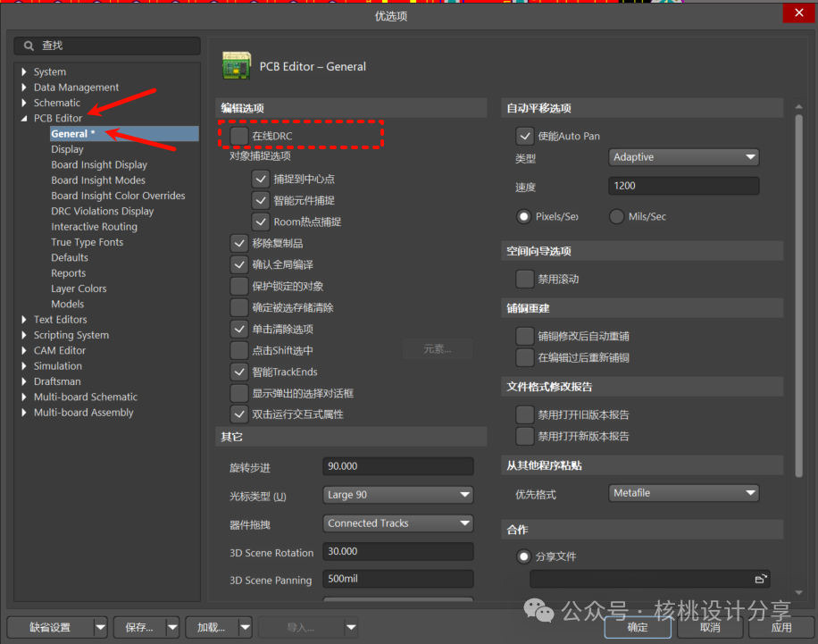This screenshot has width=818, height=644.
Task: Click the folder browse icon under 分享文件
Action: 760,579
